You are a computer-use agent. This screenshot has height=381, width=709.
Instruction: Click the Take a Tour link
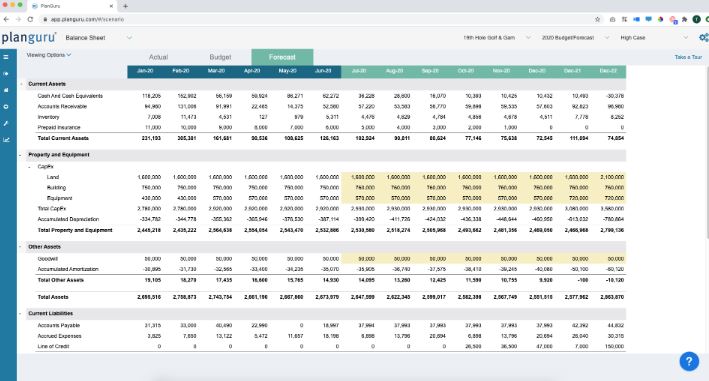point(688,57)
